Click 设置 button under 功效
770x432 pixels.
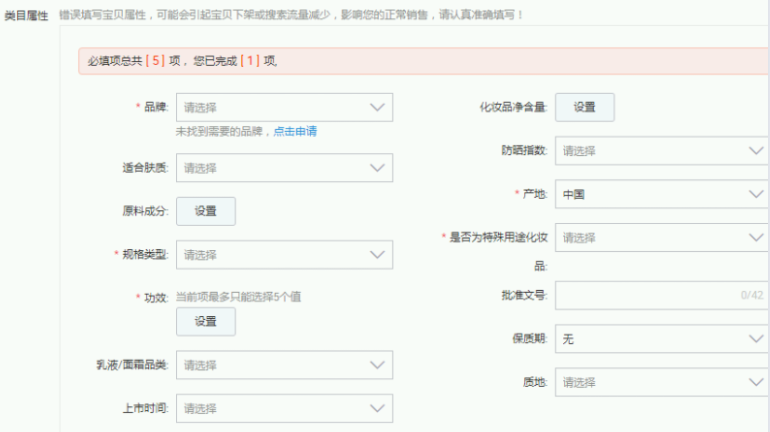[x=206, y=322]
